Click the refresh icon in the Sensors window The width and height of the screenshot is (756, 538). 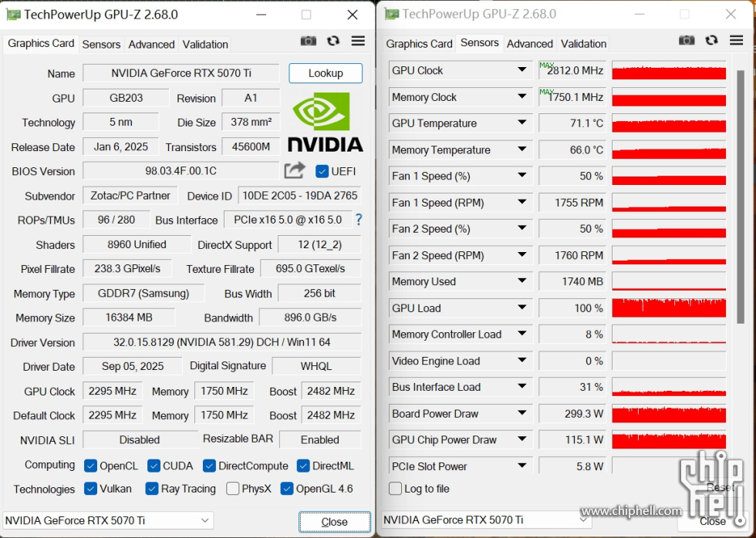pyautogui.click(x=711, y=40)
